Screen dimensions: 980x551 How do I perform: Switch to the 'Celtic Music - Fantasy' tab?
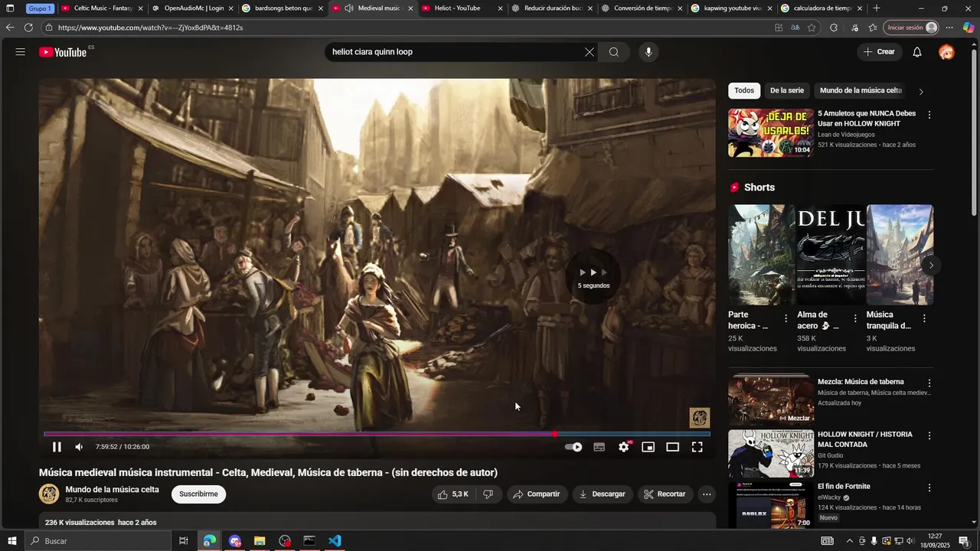click(102, 8)
